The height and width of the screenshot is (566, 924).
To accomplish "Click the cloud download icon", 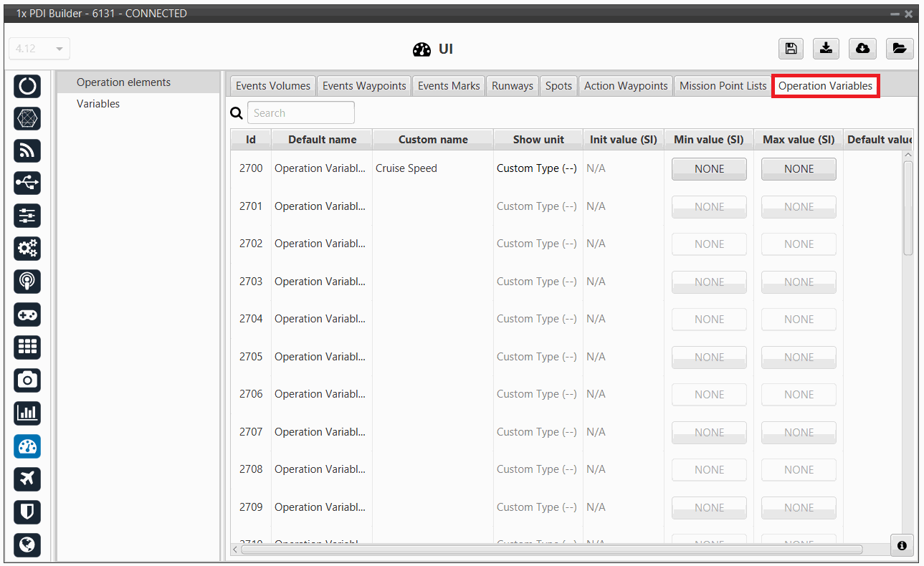I will tap(862, 48).
